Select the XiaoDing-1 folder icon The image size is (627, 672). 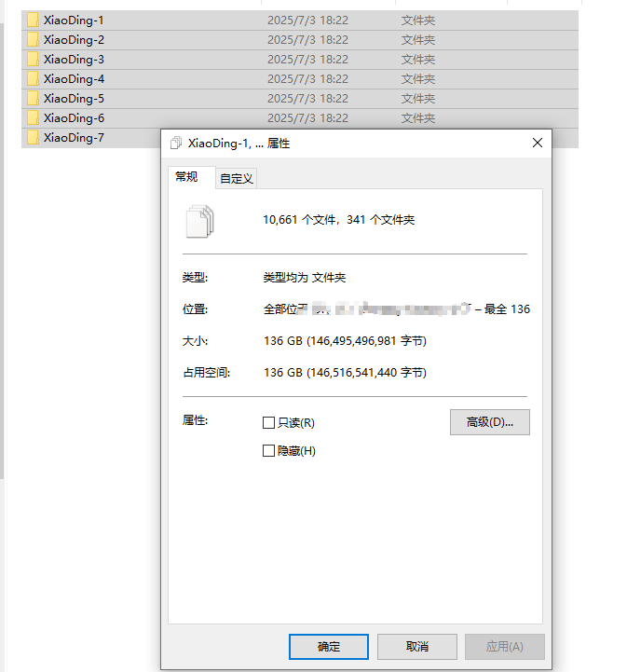[x=33, y=21]
